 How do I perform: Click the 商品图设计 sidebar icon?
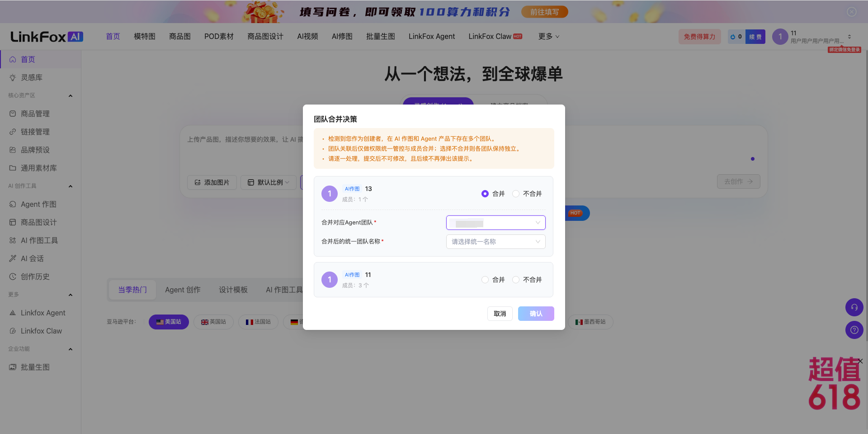[x=13, y=222]
